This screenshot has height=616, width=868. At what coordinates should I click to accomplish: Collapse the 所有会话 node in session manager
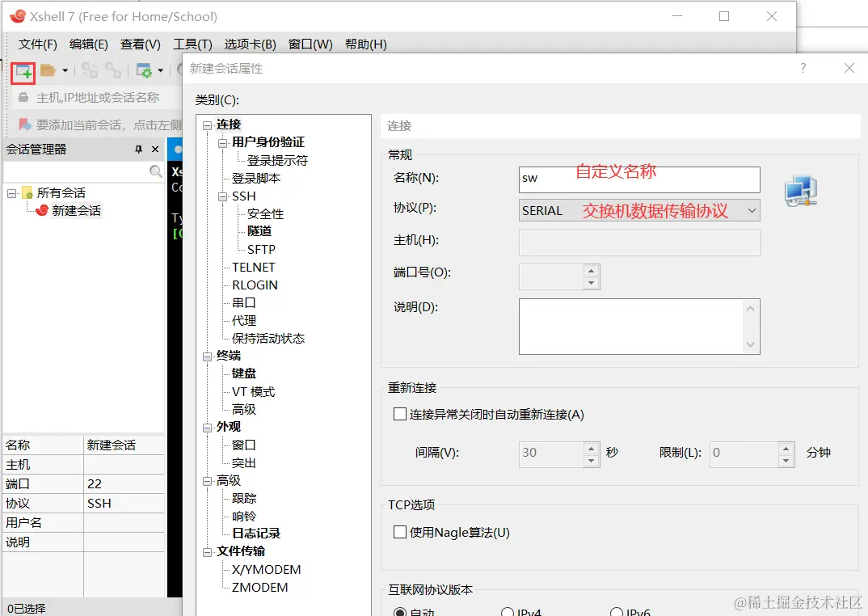point(11,193)
